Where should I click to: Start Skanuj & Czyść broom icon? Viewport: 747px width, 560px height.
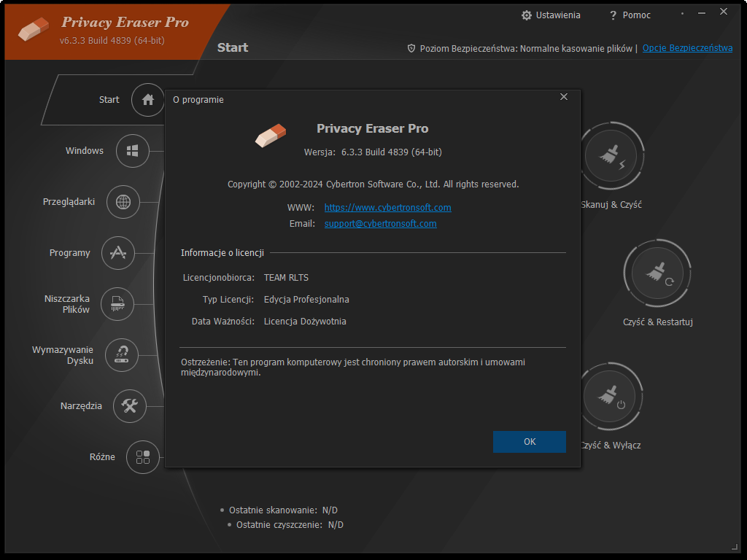612,156
